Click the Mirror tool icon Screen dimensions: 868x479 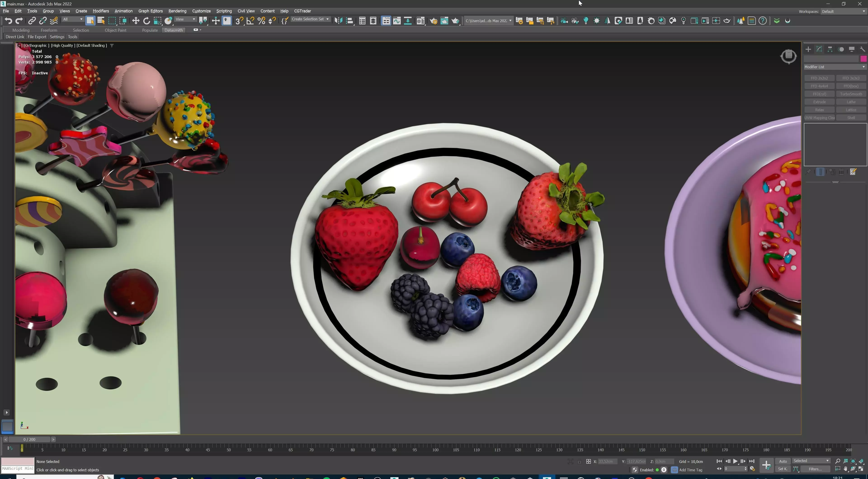pyautogui.click(x=338, y=21)
